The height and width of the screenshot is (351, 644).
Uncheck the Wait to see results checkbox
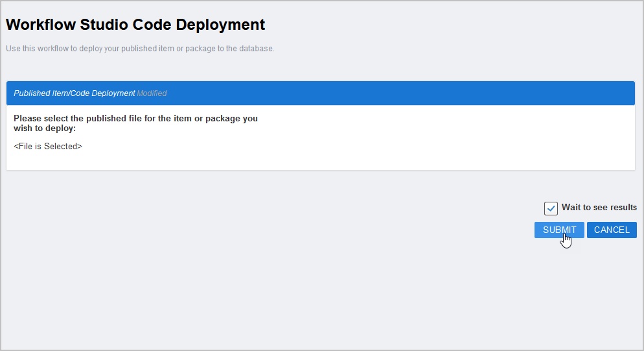point(551,208)
